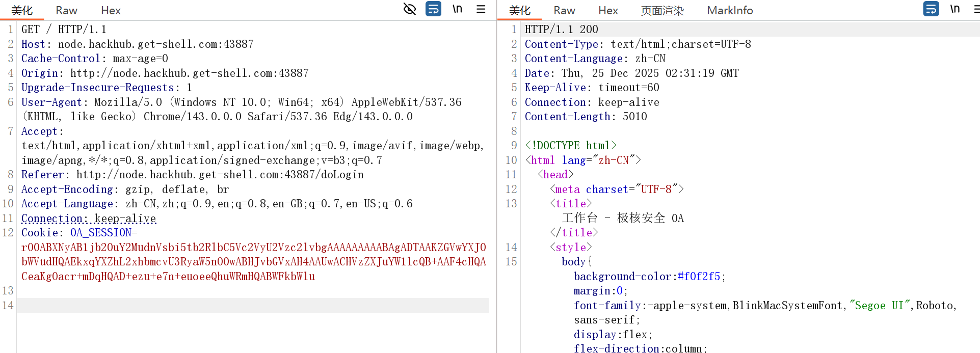Image resolution: width=980 pixels, height=353 pixels.
Task: Show non-printable characters in request panel
Action: click(457, 9)
